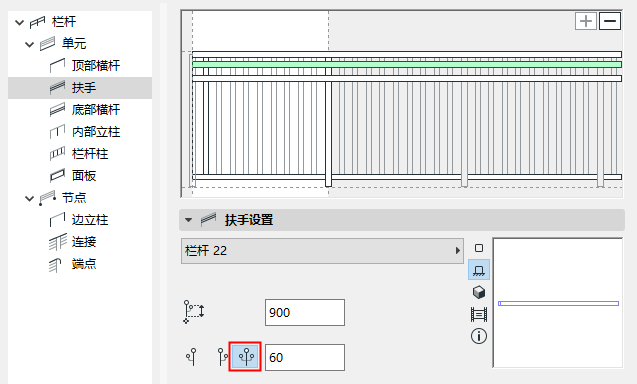Click the 顶部横杆 rail icon
Screen dimensions: 637x384
tap(57, 65)
